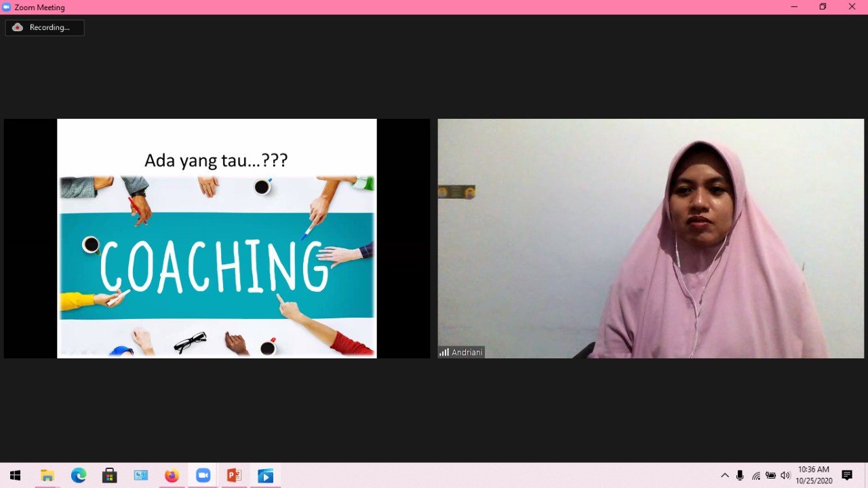Open the volume speaker control
868x488 pixels.
tap(785, 476)
